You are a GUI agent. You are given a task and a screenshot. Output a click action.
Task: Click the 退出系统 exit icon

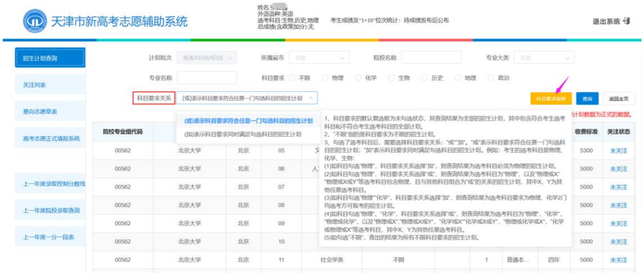[x=626, y=21]
